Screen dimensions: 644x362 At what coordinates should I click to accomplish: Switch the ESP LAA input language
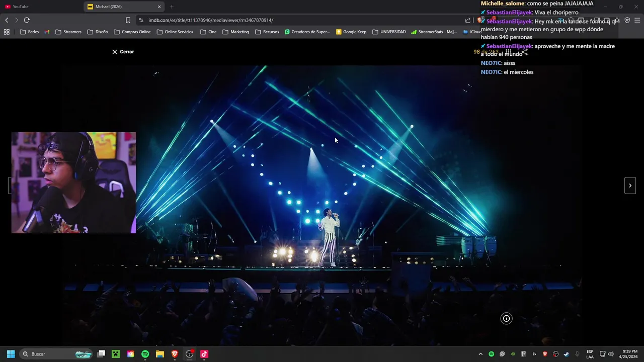(x=590, y=354)
